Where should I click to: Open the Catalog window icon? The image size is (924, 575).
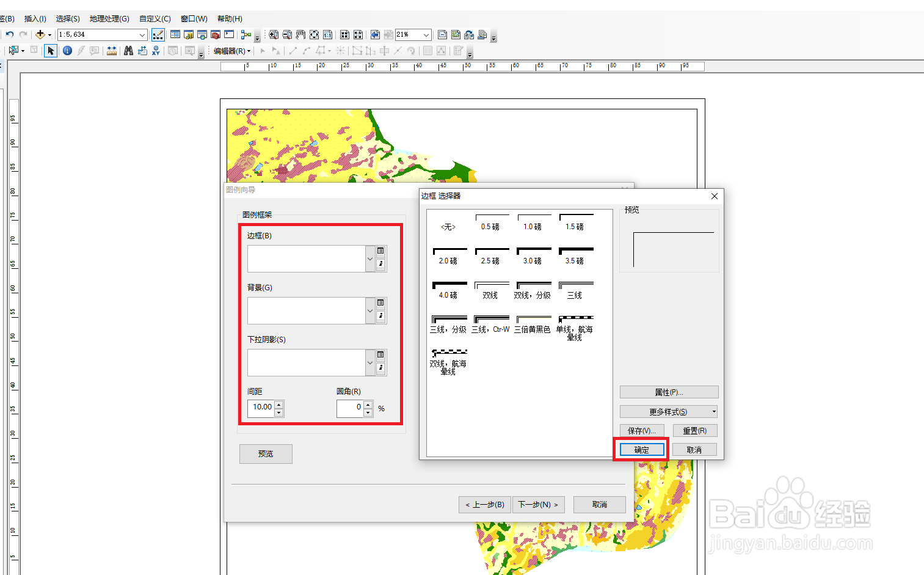[189, 35]
